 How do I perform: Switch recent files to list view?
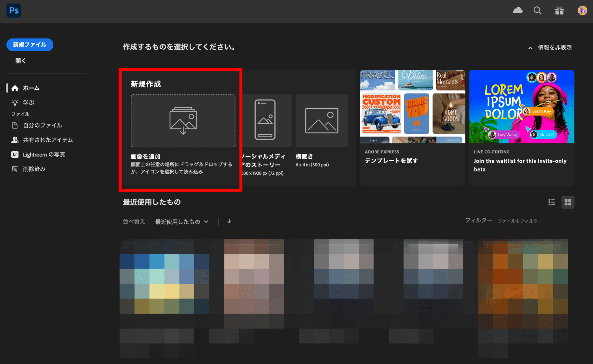click(x=551, y=202)
